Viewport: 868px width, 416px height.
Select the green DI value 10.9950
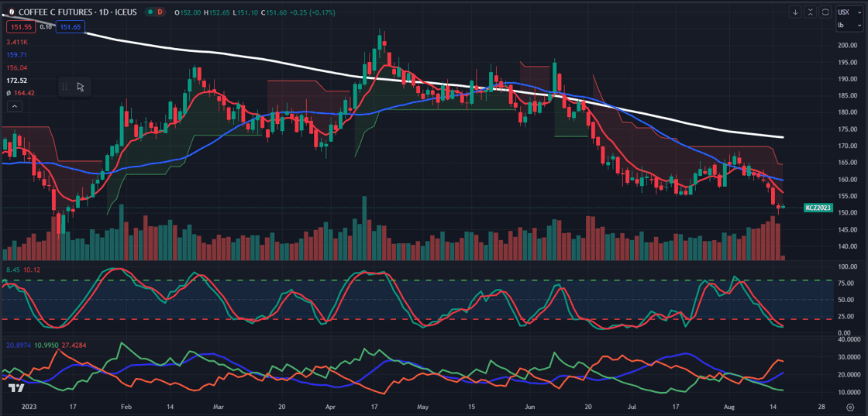coord(46,346)
